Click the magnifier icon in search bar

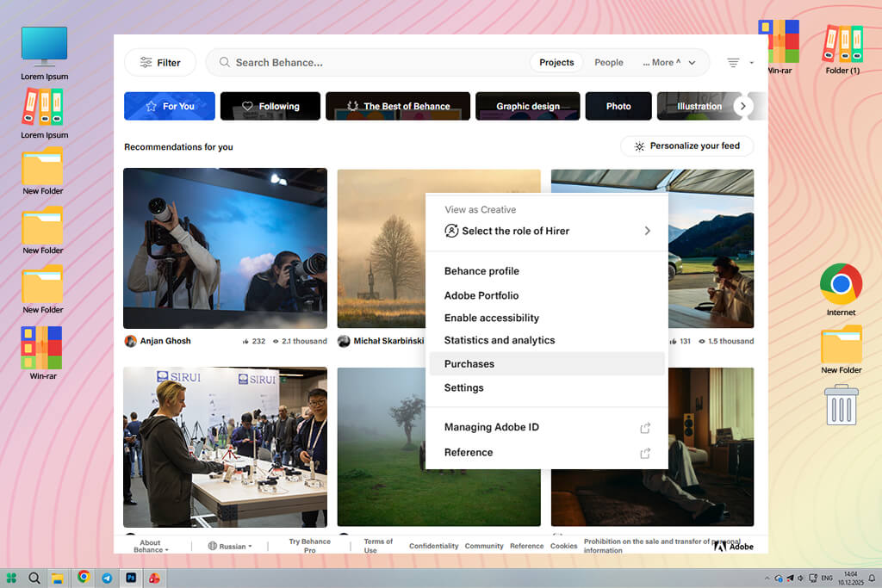225,62
